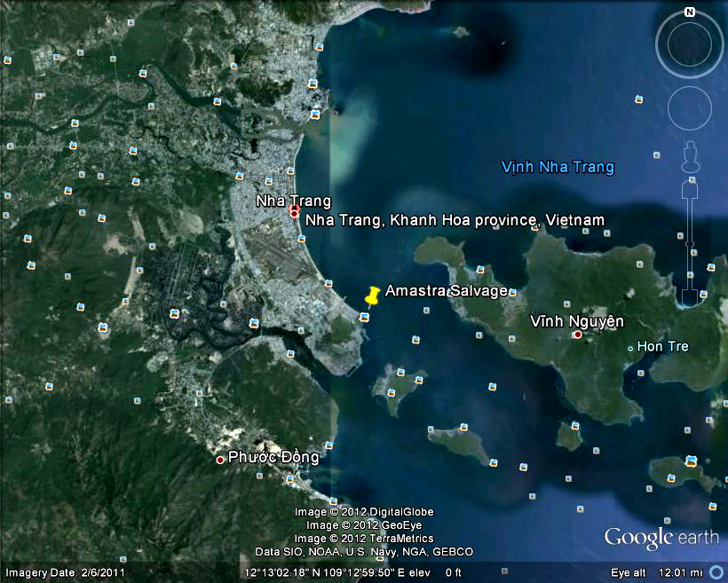This screenshot has width=728, height=583.
Task: Open the photo icon on Hon Tre's northwest peninsula tip
Action: click(x=480, y=270)
